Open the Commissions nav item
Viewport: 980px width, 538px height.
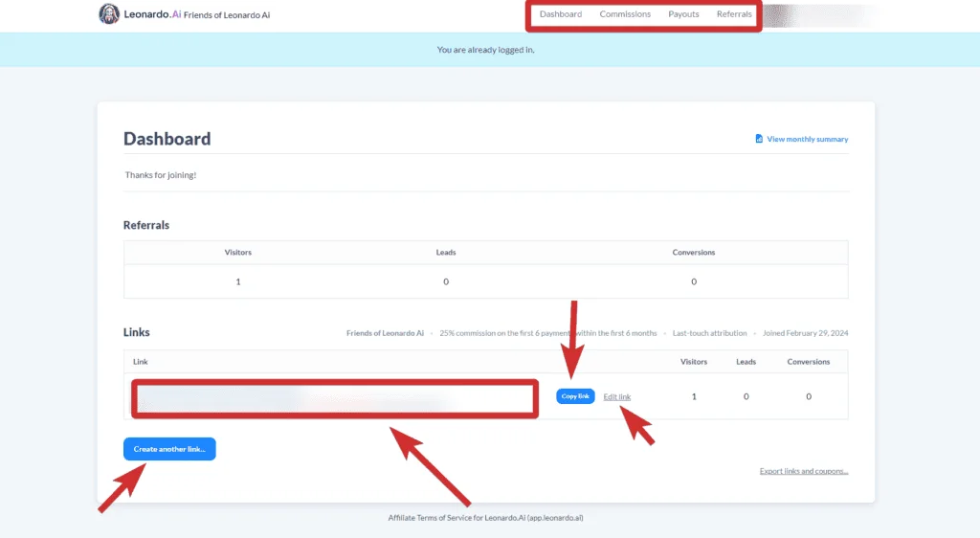(625, 14)
